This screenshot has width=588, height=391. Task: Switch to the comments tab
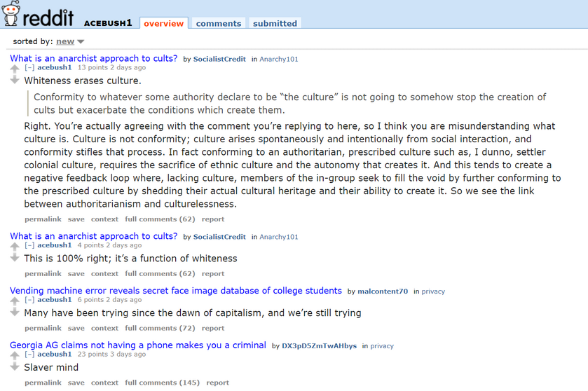[x=219, y=23]
